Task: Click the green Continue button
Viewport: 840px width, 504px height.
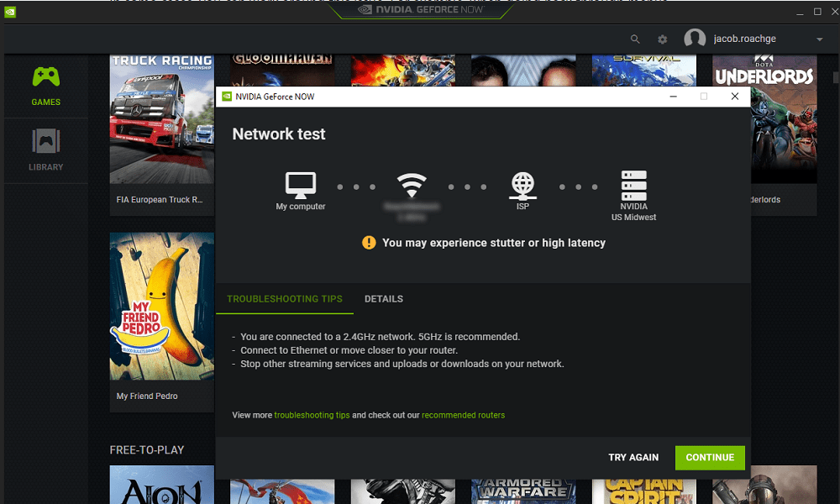Action: pyautogui.click(x=710, y=458)
